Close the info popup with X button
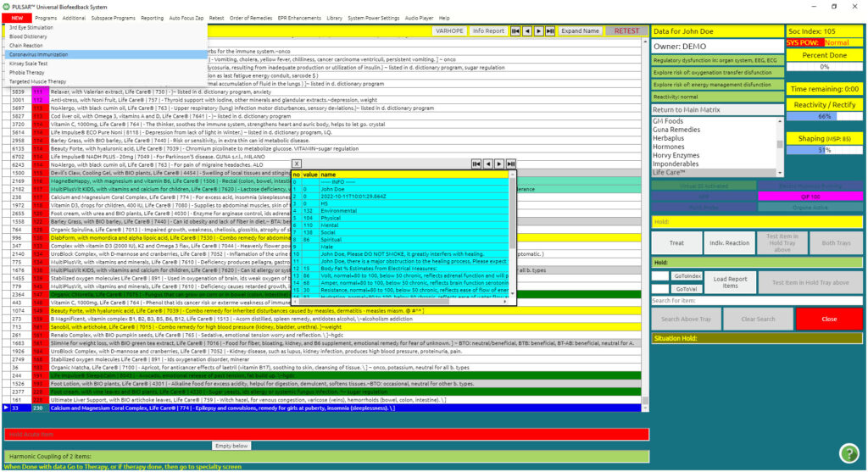868x472 pixels. click(x=296, y=163)
